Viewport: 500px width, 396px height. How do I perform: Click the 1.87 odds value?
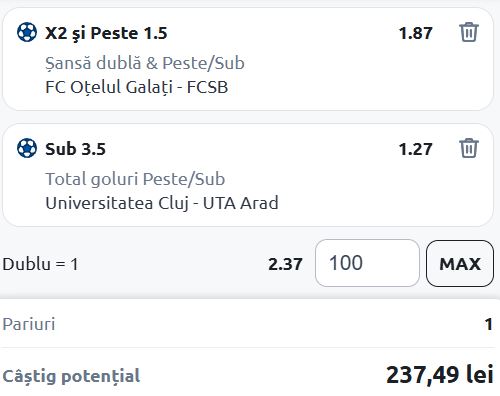(415, 33)
